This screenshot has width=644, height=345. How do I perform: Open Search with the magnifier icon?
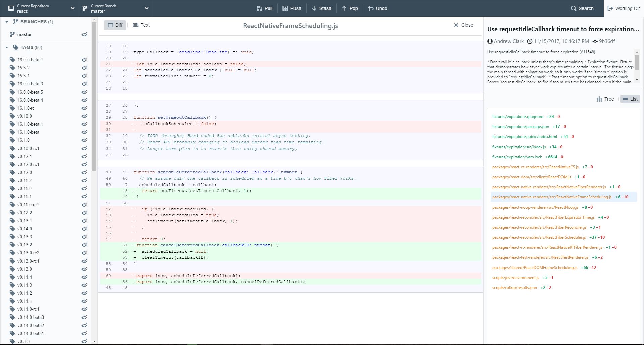(573, 8)
